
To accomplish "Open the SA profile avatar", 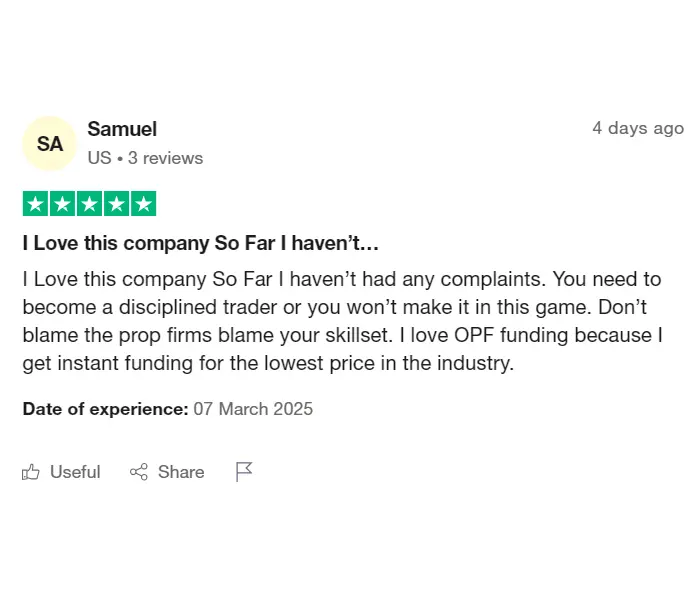I will pos(50,144).
